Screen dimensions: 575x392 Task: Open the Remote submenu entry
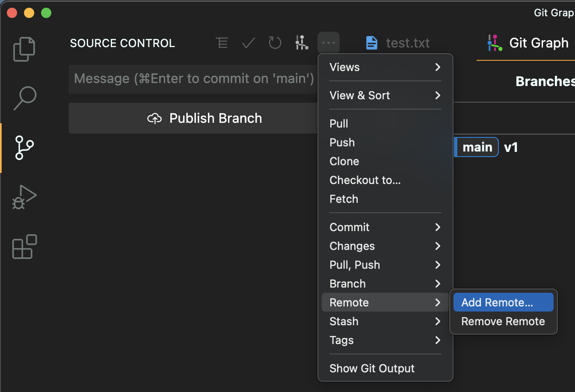(385, 303)
